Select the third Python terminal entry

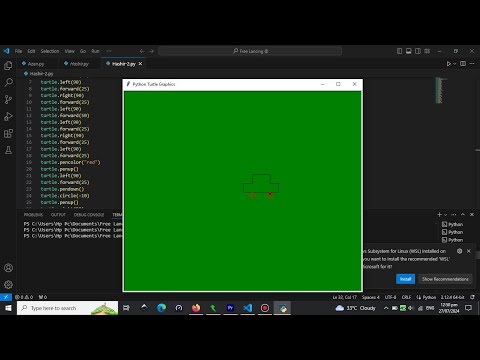(x=453, y=240)
